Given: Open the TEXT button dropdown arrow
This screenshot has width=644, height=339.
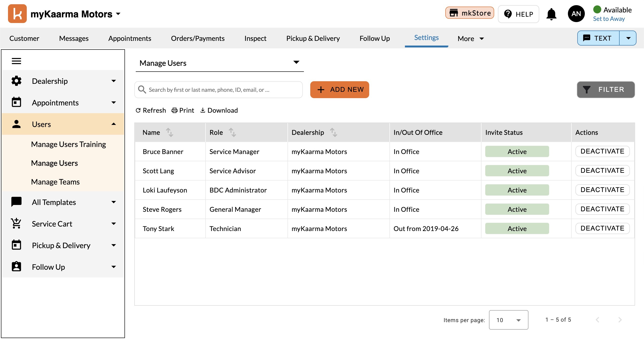Looking at the screenshot, I should pyautogui.click(x=628, y=38).
